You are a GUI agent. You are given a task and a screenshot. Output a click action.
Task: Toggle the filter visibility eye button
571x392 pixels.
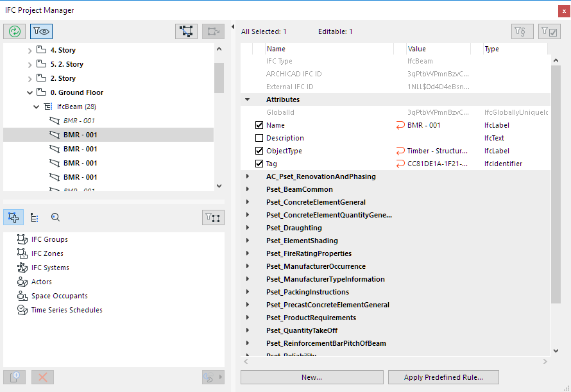point(41,31)
